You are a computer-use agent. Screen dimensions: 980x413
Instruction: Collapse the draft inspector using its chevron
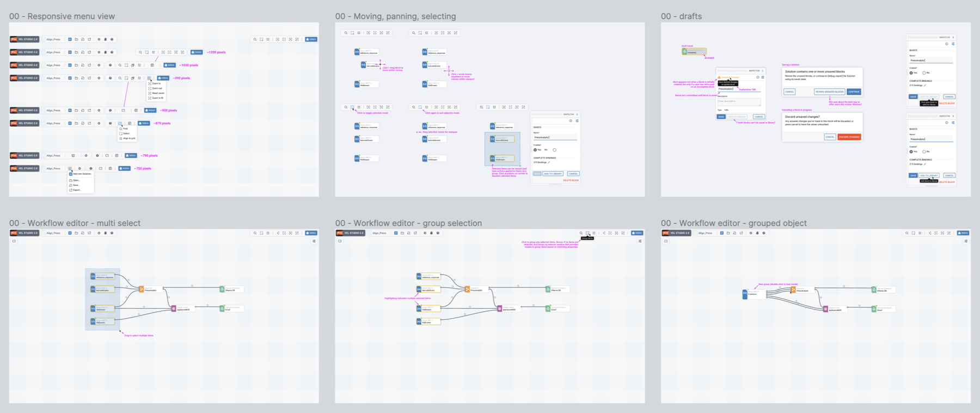coord(763,71)
